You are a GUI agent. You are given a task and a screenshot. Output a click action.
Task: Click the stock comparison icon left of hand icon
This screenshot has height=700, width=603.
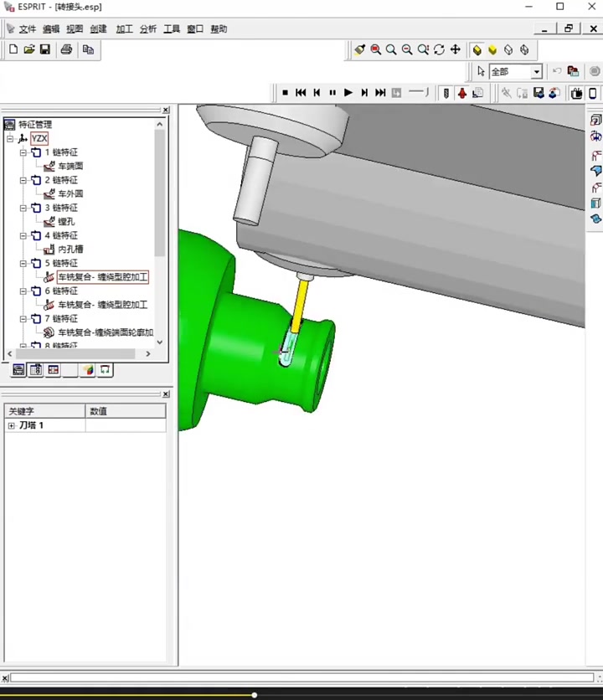coord(554,93)
